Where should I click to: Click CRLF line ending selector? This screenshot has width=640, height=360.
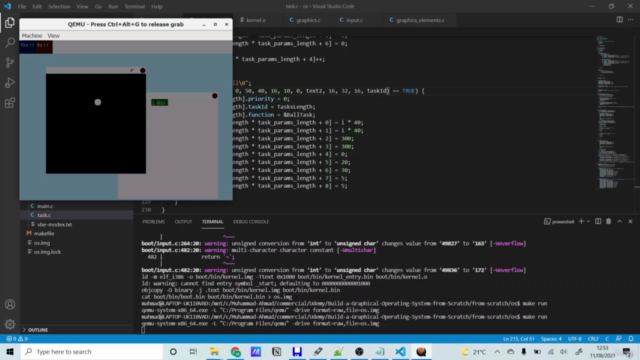click(x=593, y=339)
